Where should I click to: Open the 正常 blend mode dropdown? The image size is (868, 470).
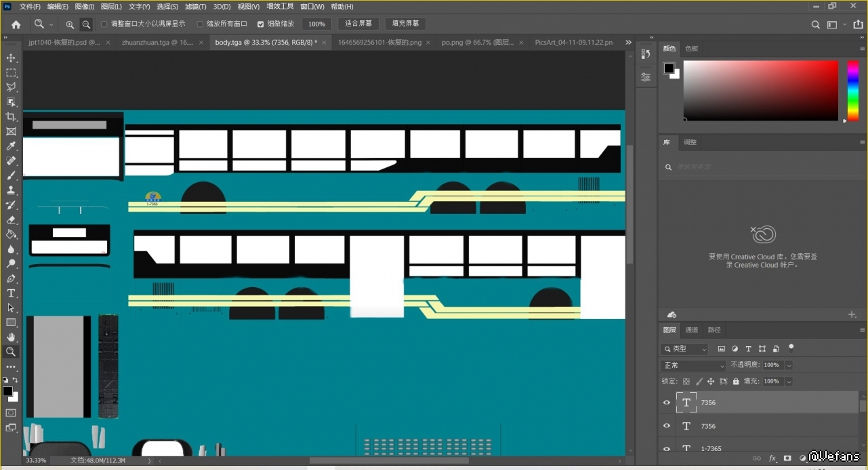(693, 365)
